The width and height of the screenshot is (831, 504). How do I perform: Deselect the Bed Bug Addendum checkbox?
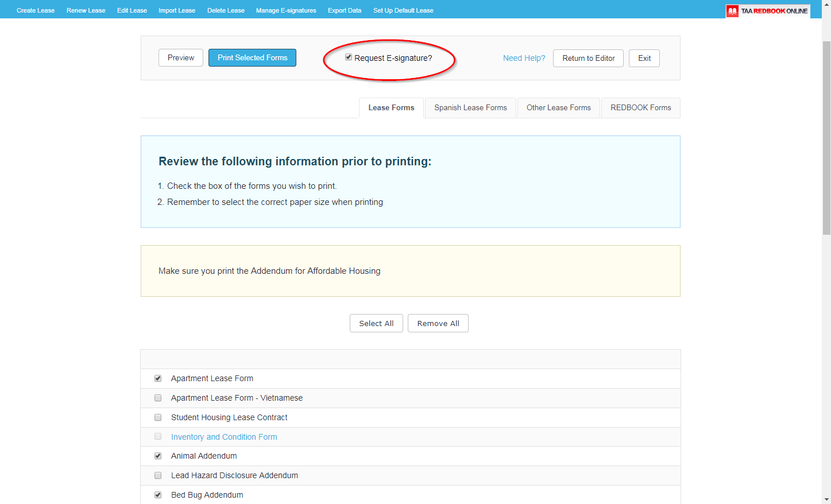158,495
